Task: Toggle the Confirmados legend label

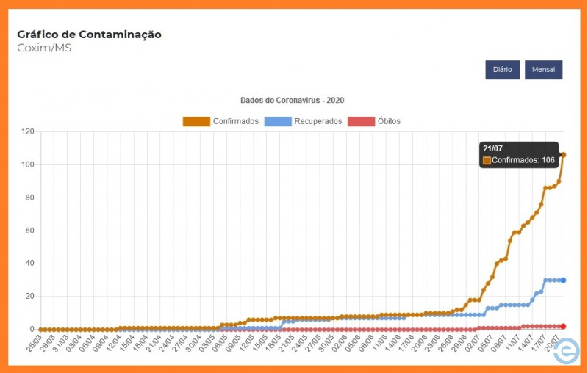Action: [x=235, y=121]
